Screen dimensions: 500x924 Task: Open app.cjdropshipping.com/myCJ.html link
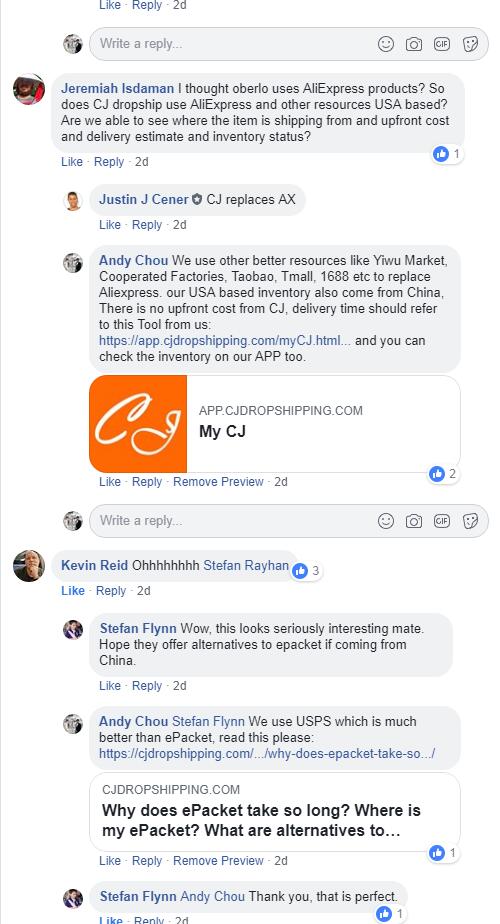(x=225, y=341)
